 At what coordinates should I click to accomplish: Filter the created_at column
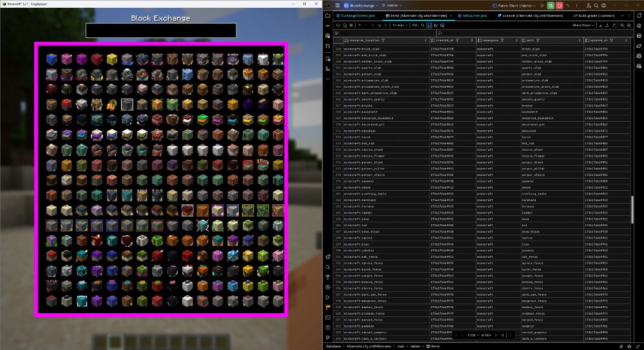[x=457, y=41]
